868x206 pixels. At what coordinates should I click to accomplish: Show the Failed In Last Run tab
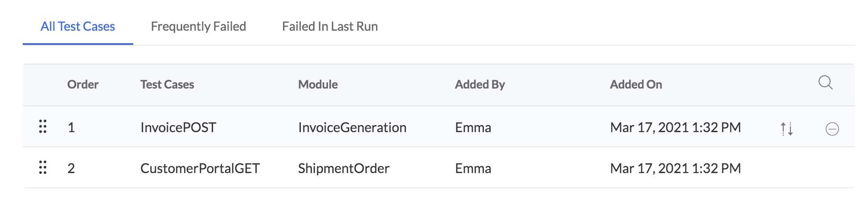(330, 27)
